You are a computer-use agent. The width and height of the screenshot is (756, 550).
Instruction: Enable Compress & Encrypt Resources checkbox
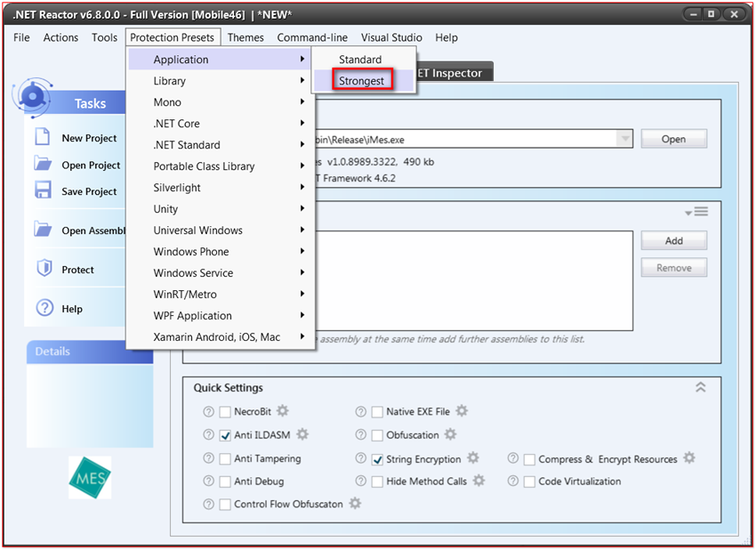(x=529, y=459)
